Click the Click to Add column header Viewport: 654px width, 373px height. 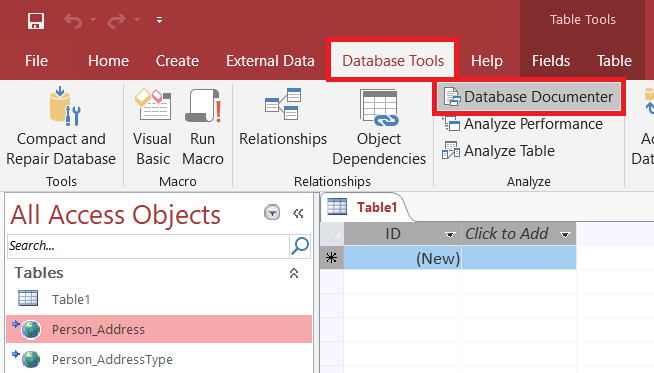coord(519,234)
